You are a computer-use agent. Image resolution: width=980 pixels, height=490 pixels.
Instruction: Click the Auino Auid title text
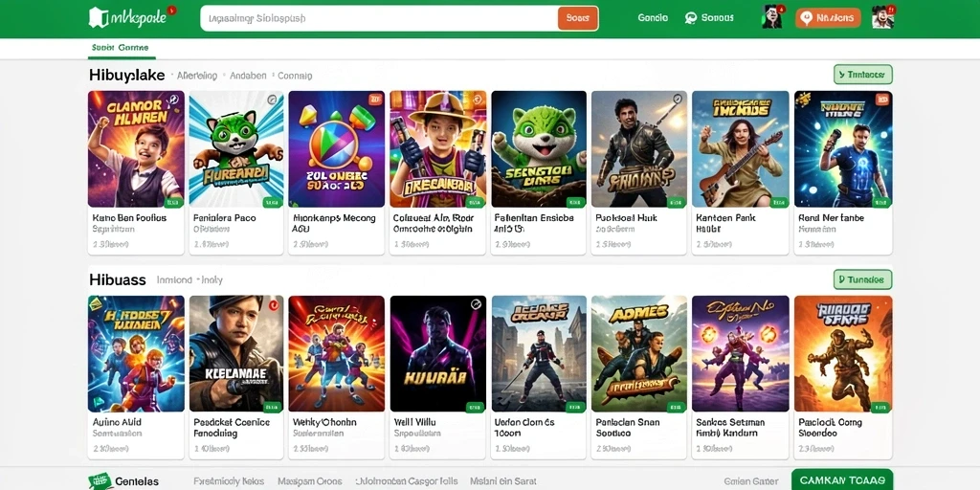[117, 422]
